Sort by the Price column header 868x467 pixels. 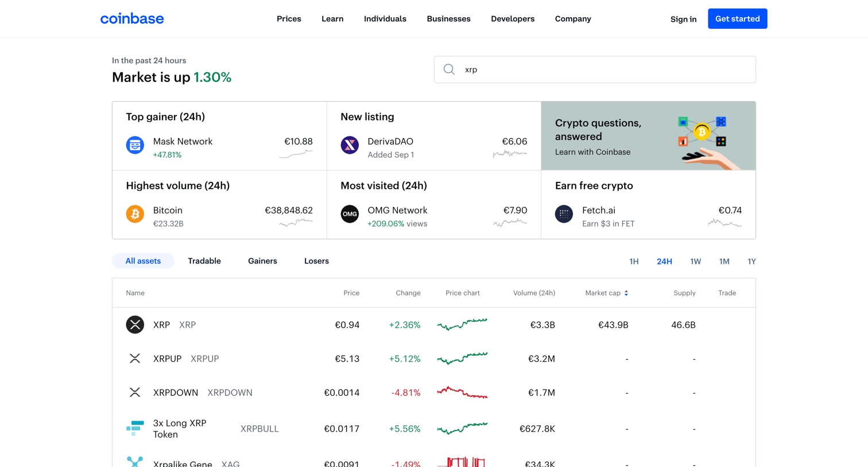pos(351,293)
